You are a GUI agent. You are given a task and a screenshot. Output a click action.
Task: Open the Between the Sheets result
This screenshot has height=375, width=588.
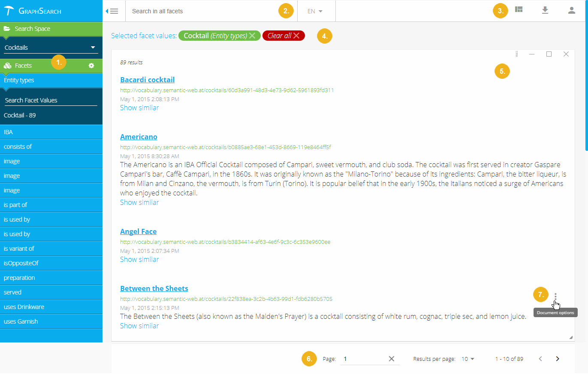coord(154,288)
